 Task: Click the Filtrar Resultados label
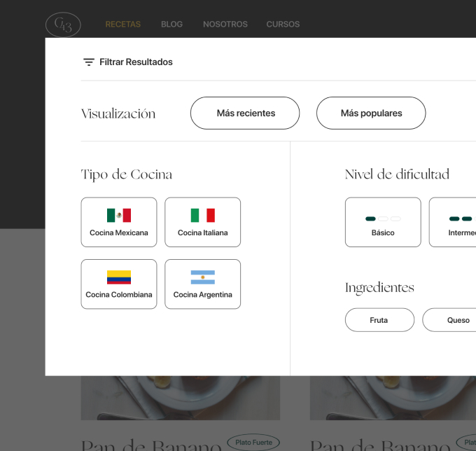coord(136,62)
